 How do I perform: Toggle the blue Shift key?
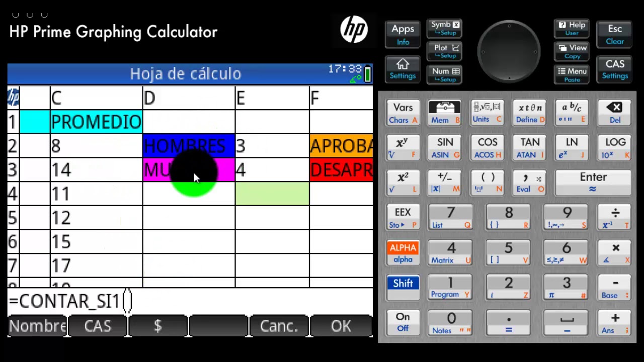click(403, 288)
